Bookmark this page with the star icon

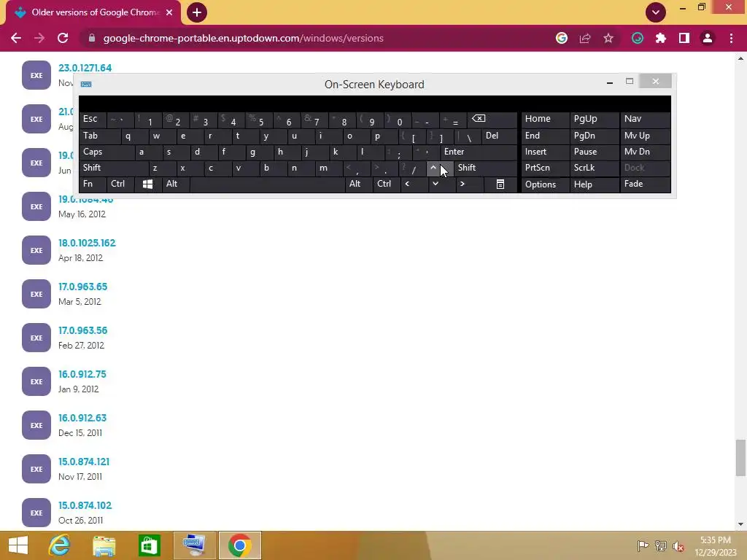[608, 38]
